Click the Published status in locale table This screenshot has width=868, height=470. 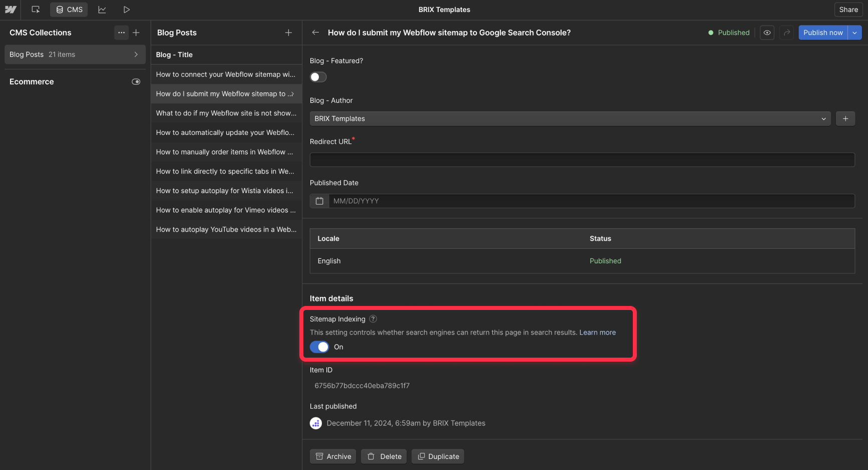pyautogui.click(x=605, y=261)
